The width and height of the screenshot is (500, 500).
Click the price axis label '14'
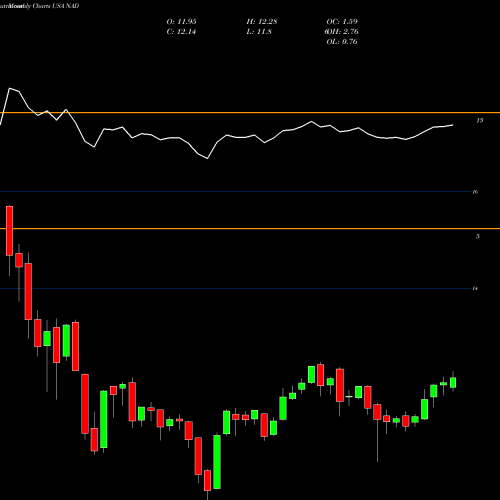point(475,288)
